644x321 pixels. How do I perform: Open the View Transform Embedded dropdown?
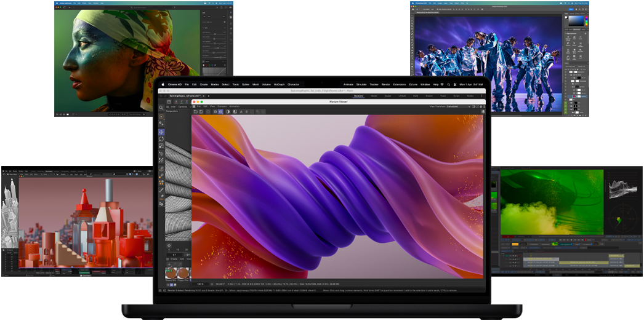coord(458,106)
